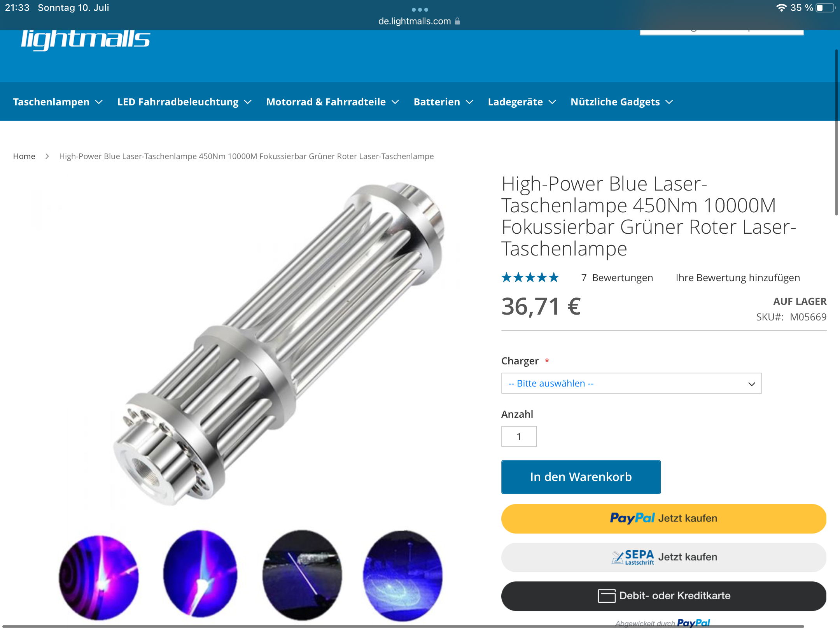Expand the Batterien menu
This screenshot has width=840, height=630.
(443, 102)
